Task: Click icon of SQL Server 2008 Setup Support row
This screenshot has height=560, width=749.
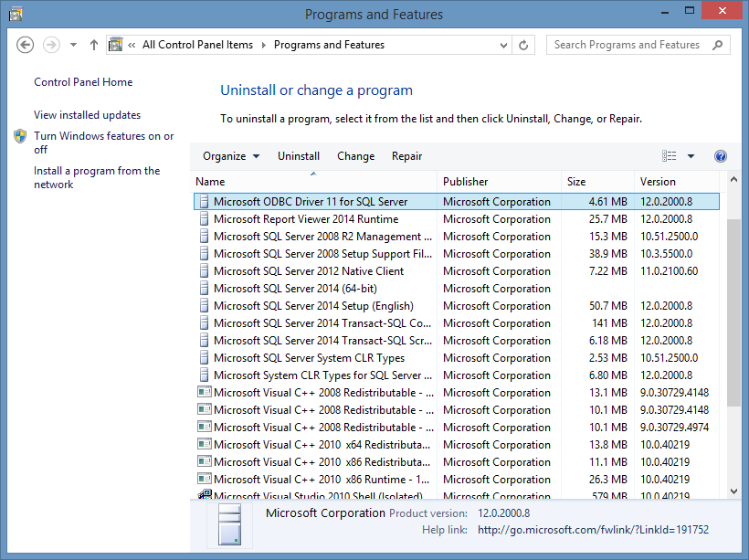Action: coord(204,254)
